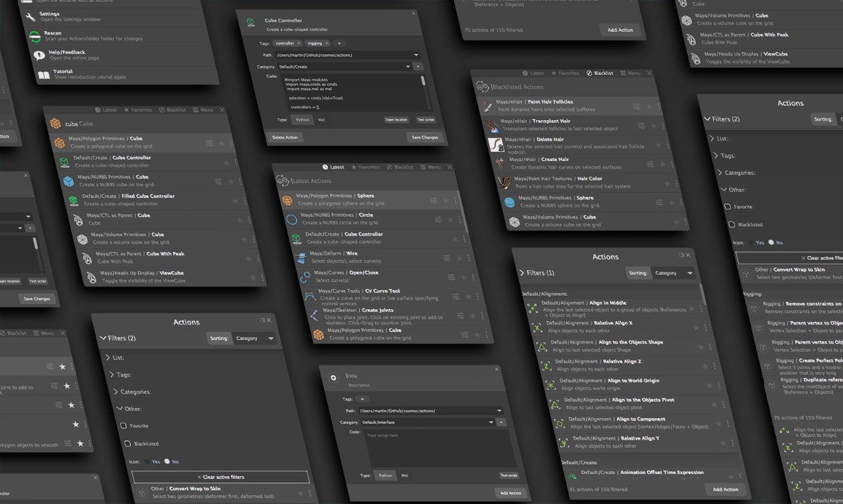Click the NURBS Circle icon
The image size is (843, 504).
pyautogui.click(x=292, y=219)
